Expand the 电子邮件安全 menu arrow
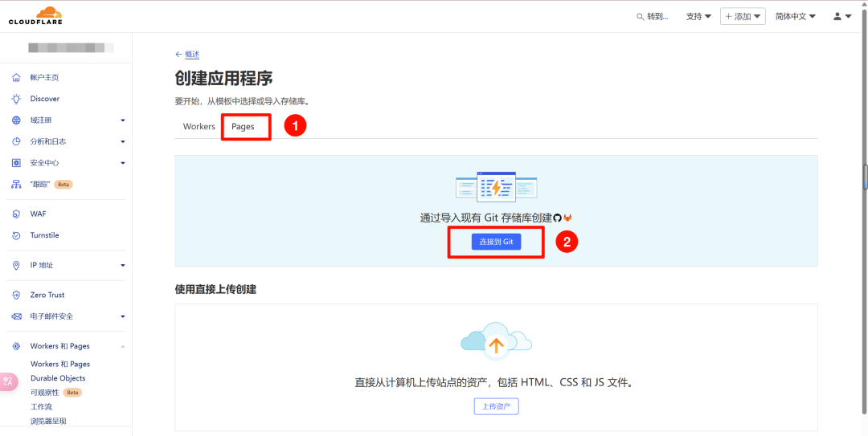The image size is (868, 436). point(123,316)
